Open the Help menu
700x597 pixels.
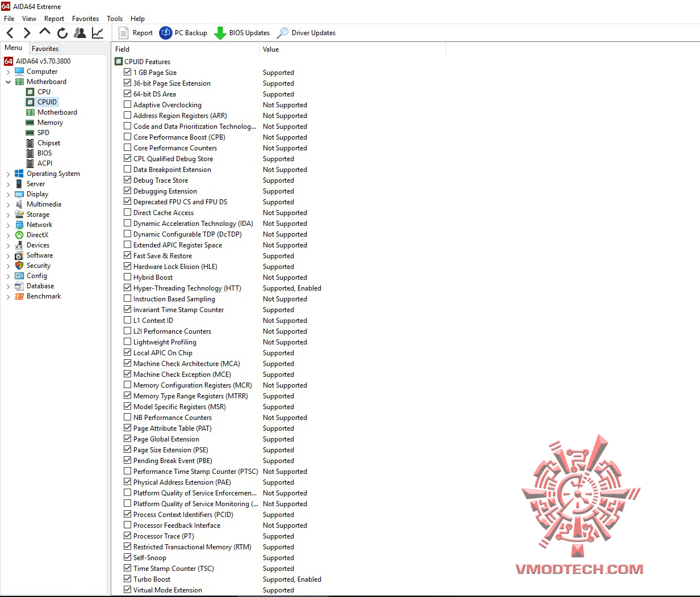137,19
